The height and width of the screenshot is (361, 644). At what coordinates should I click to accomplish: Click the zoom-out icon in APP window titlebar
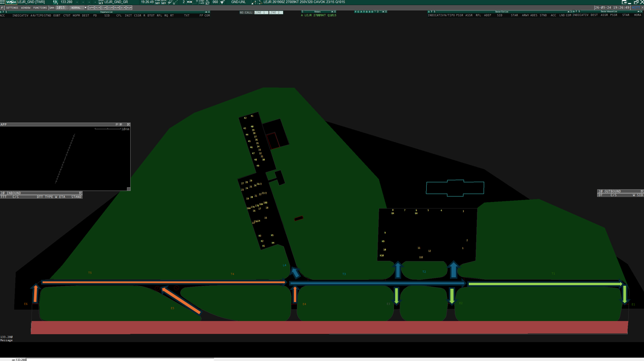117,124
